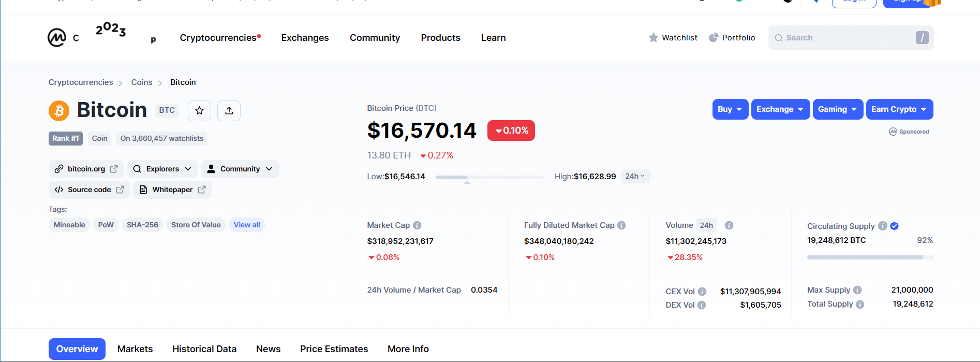Click View all tags link
The image size is (980, 362).
pyautogui.click(x=247, y=225)
